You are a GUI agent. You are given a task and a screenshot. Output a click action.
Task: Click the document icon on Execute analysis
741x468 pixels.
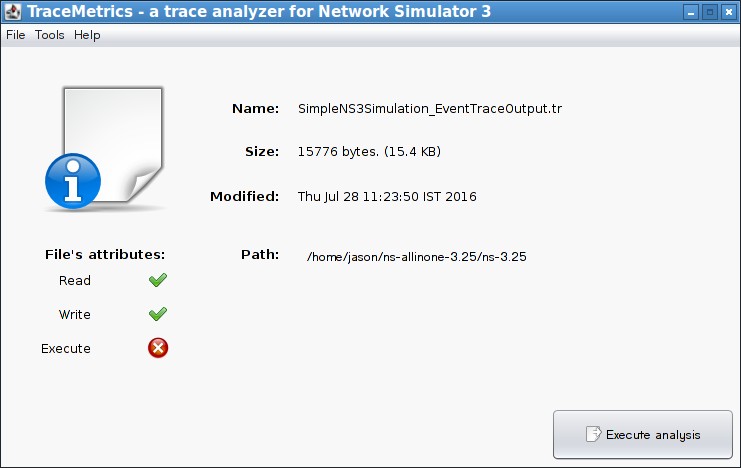tap(593, 435)
